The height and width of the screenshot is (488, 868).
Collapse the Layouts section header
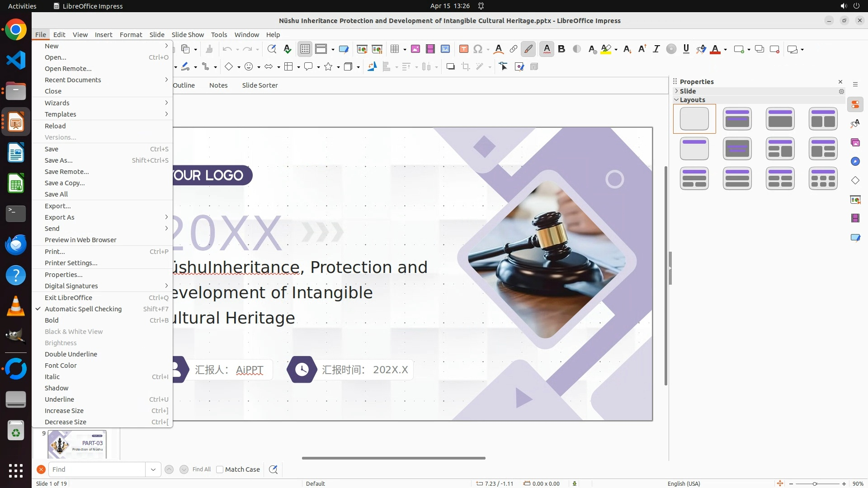(692, 100)
